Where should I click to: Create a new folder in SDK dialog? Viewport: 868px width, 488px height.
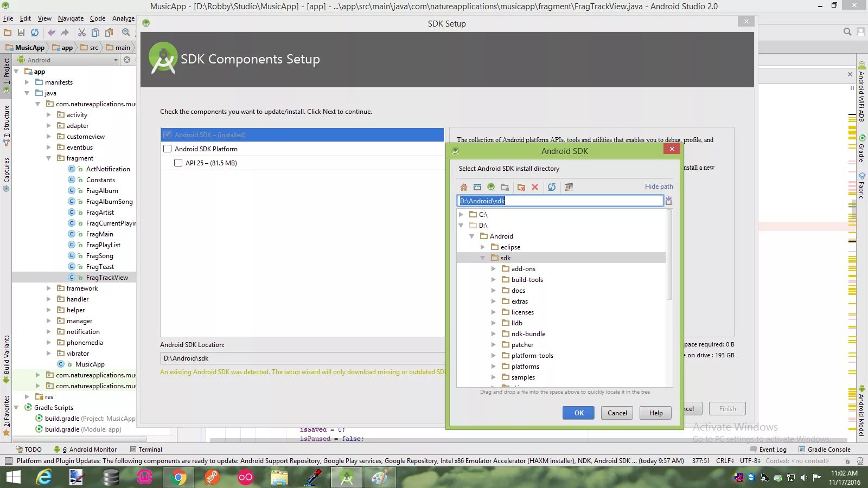pyautogui.click(x=521, y=187)
